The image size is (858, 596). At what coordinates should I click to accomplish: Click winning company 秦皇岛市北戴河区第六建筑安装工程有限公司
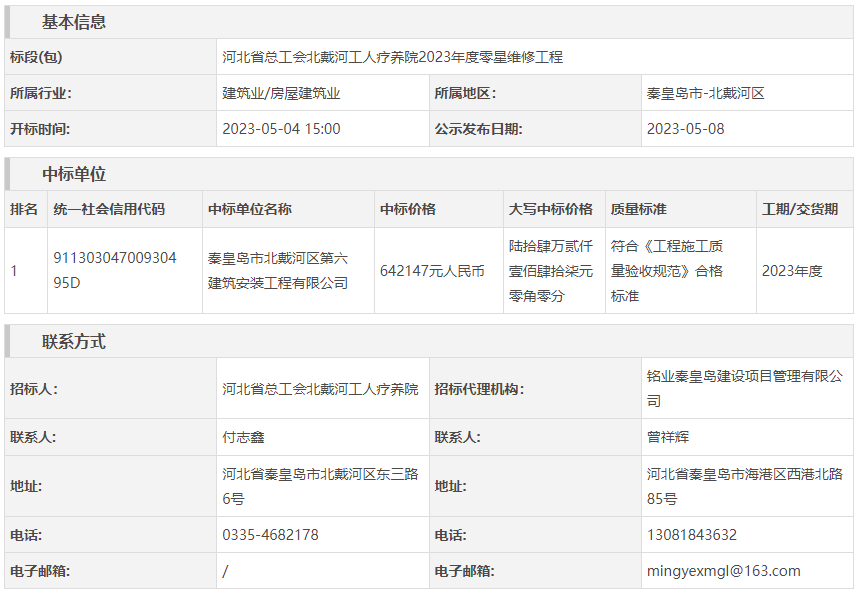tap(277, 270)
